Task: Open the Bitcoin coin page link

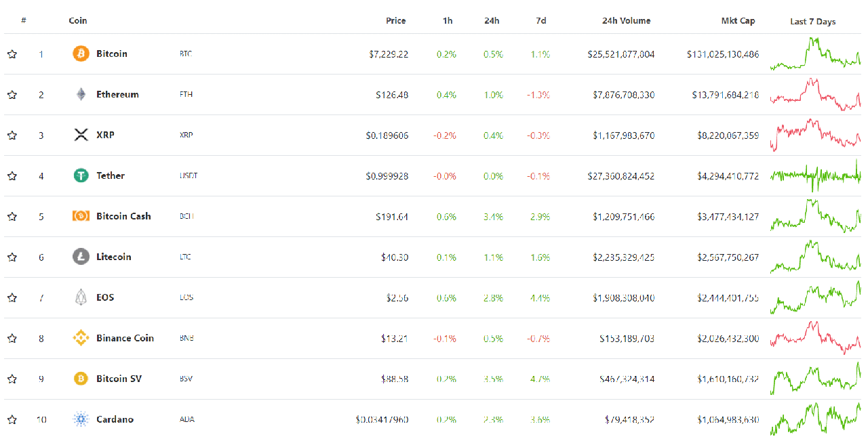Action: [112, 54]
